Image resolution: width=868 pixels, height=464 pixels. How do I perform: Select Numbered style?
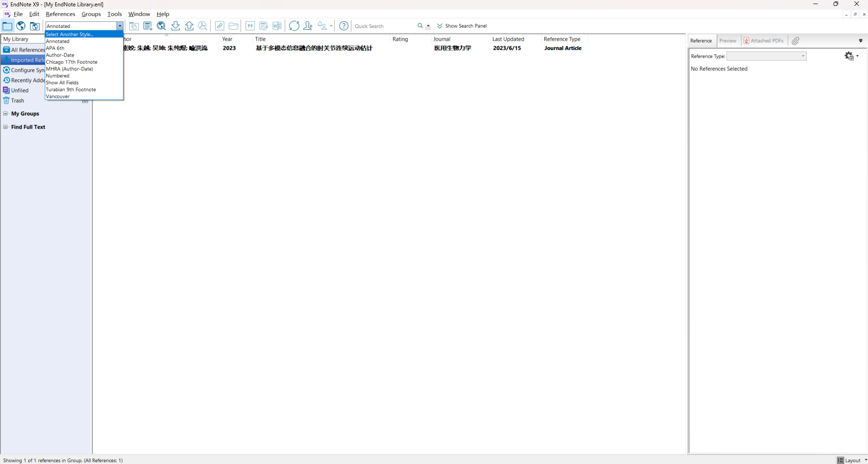coord(84,76)
